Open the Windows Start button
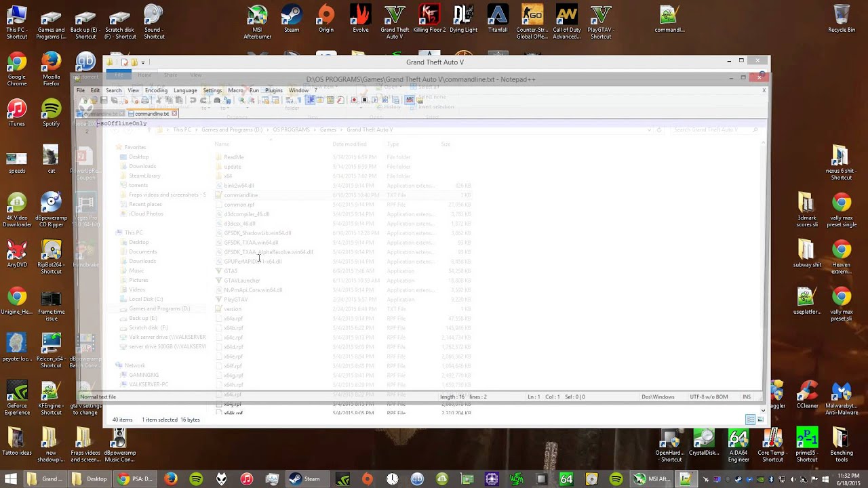This screenshot has width=868, height=488. (x=10, y=479)
